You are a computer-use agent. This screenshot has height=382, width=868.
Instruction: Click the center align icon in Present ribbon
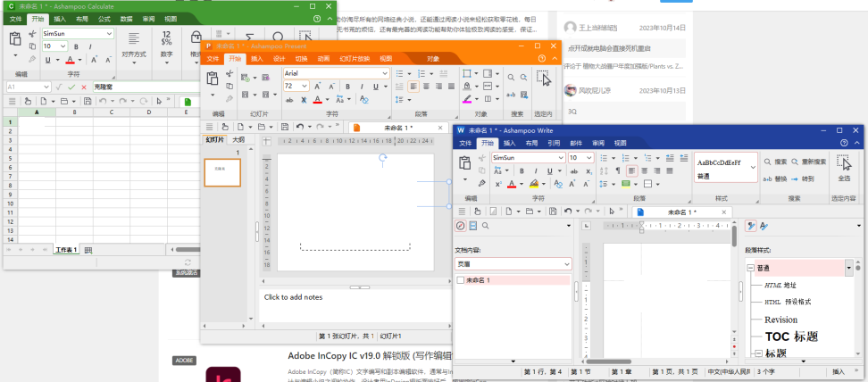pos(426,87)
